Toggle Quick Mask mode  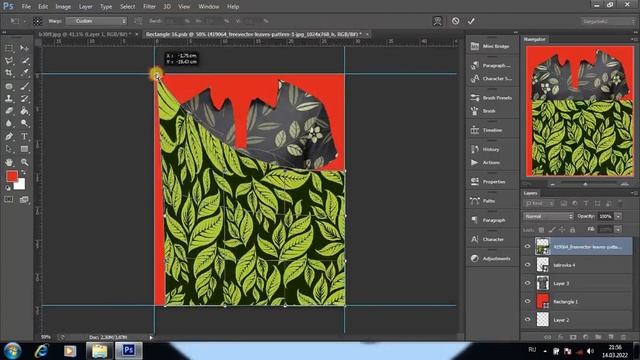coord(9,199)
